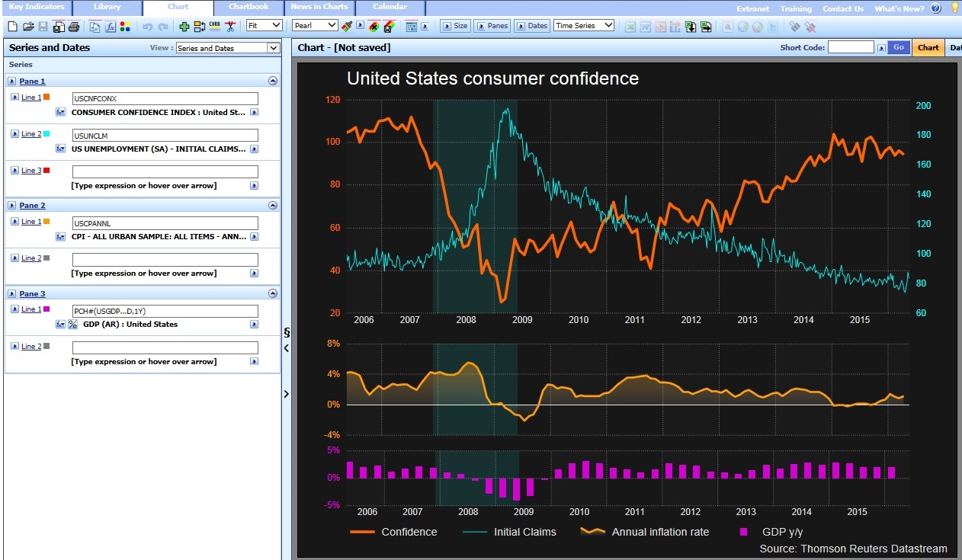Open help via the question mark icon
The image size is (962, 560).
(935, 8)
